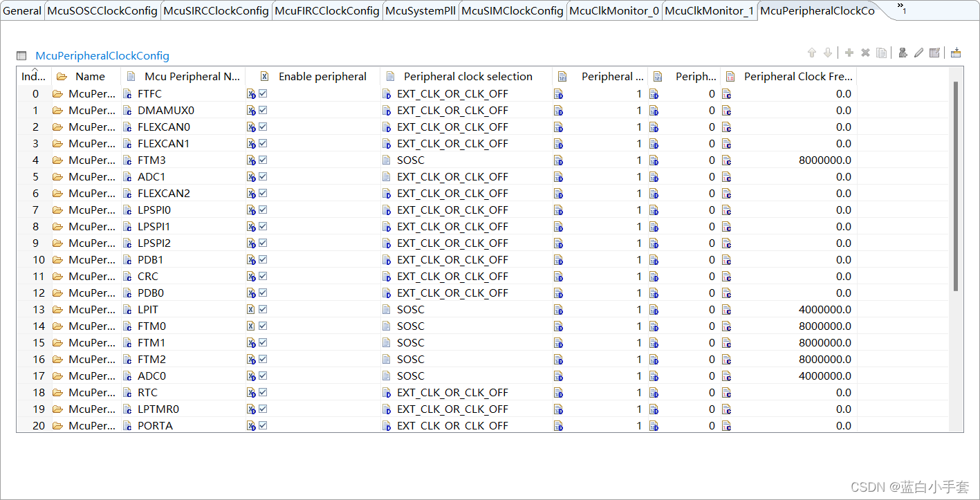Click the document icon beside CRC's EXT_CLK_OR_CLK_OFF
This screenshot has width=980, height=500.
(387, 277)
